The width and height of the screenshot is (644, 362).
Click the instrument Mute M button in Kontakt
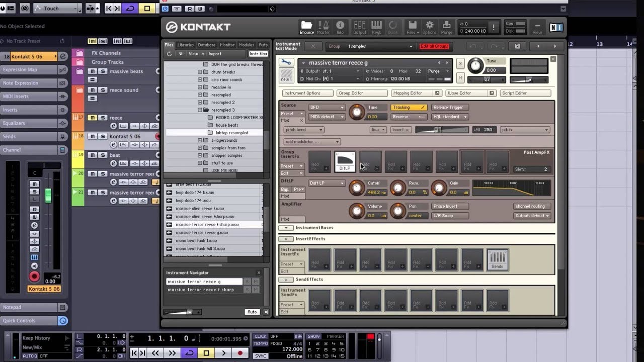point(460,77)
